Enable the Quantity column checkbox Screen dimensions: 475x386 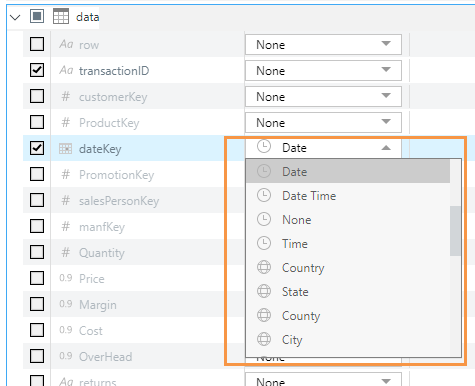tap(37, 252)
